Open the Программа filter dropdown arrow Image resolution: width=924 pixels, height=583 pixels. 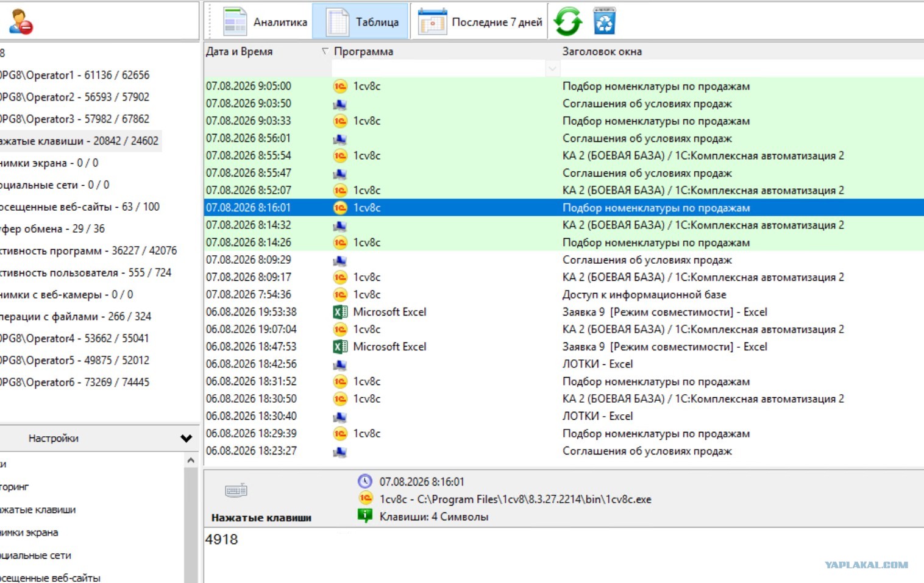click(552, 68)
